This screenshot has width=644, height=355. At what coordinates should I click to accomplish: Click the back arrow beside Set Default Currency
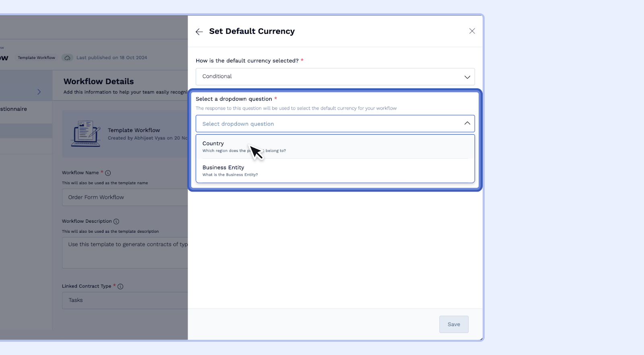[199, 32]
